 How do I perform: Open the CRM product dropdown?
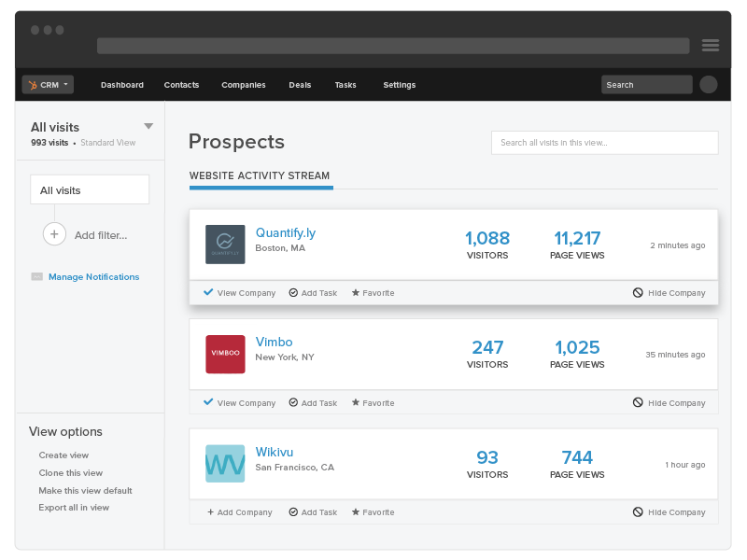point(48,84)
